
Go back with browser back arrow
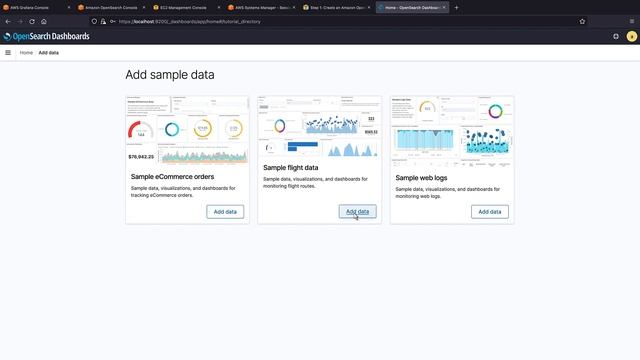tap(8, 22)
